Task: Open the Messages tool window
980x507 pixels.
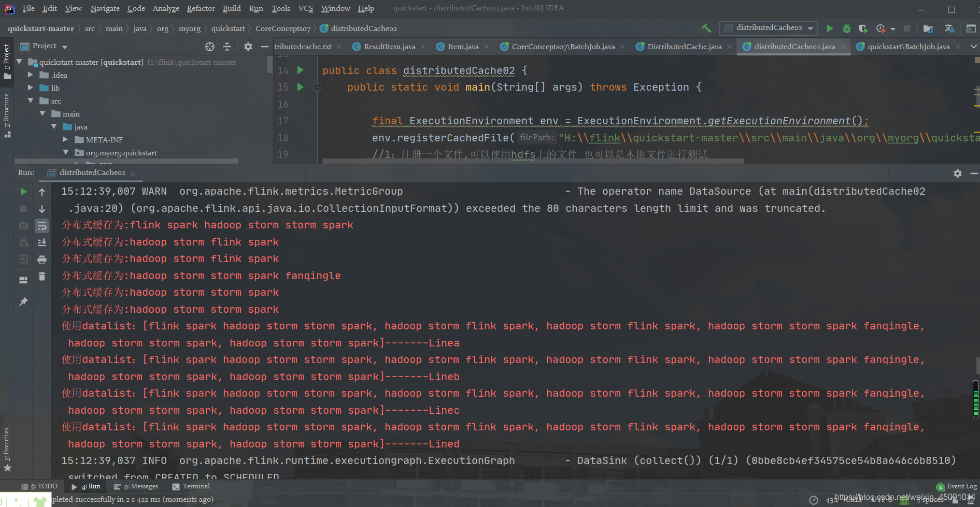Action: pyautogui.click(x=136, y=486)
